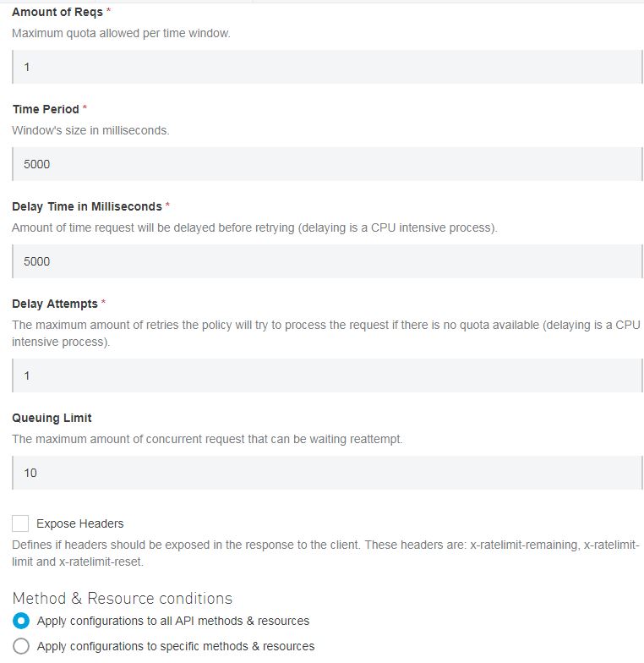Select the all API methods radio button
Image resolution: width=644 pixels, height=663 pixels.
click(x=21, y=621)
